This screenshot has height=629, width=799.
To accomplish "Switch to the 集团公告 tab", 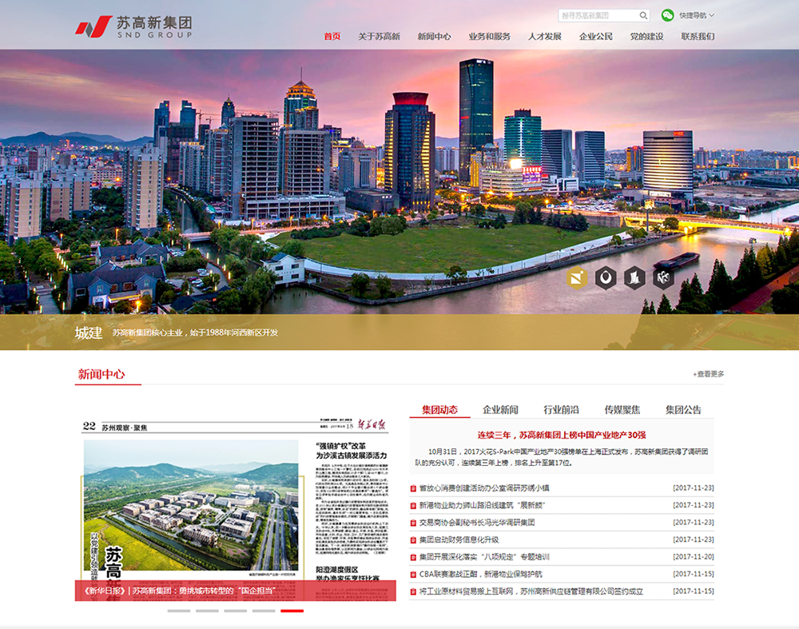I will click(684, 410).
